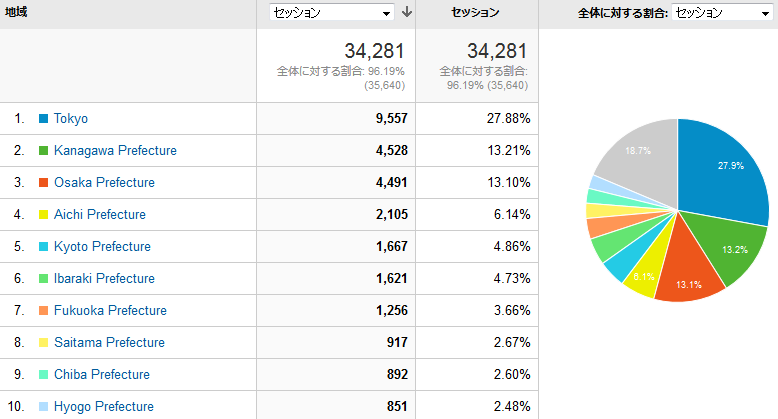778x419 pixels.
Task: Click the blue Tokyo color swatch
Action: coord(43,119)
